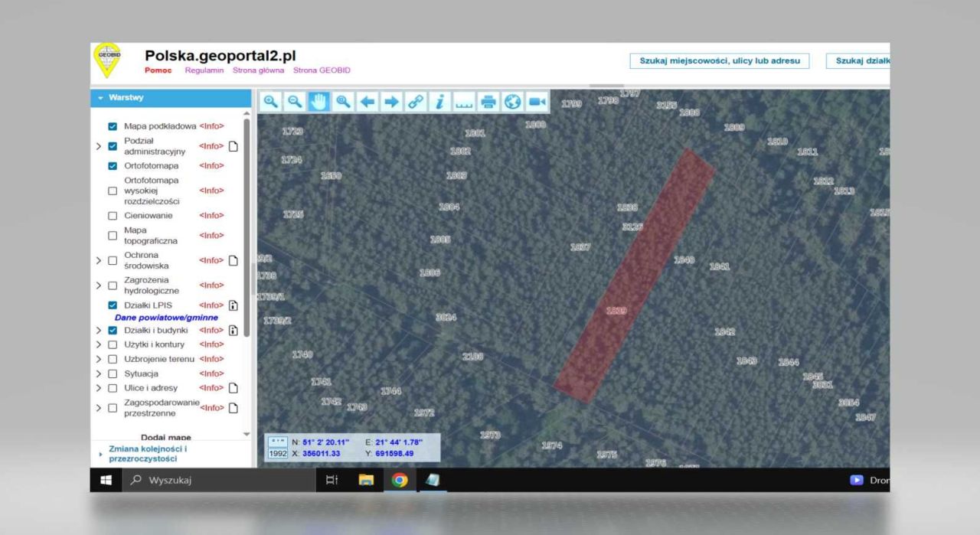Image resolution: width=980 pixels, height=535 pixels.
Task: Open Windows Start menu
Action: point(106,480)
